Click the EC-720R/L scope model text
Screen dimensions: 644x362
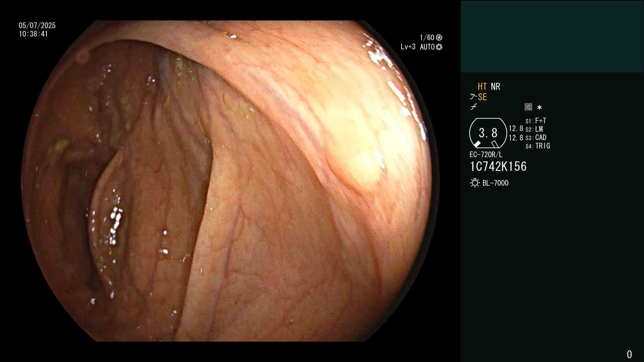(x=486, y=155)
